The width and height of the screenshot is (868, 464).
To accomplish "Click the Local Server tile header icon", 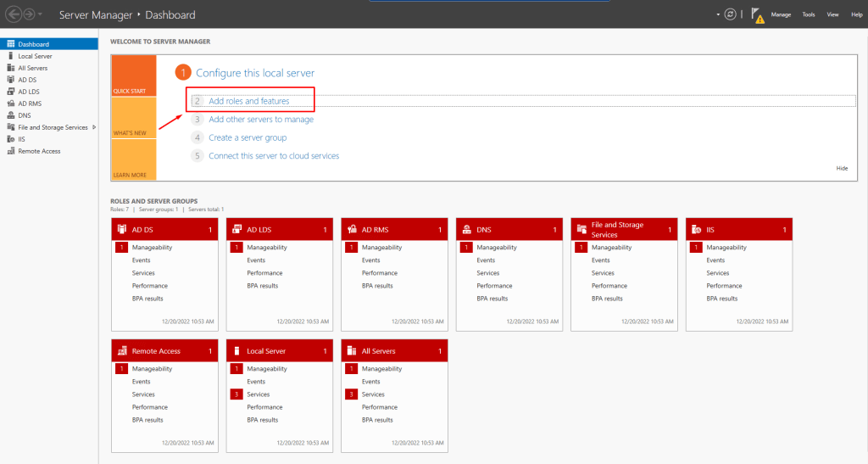I will [x=237, y=350].
